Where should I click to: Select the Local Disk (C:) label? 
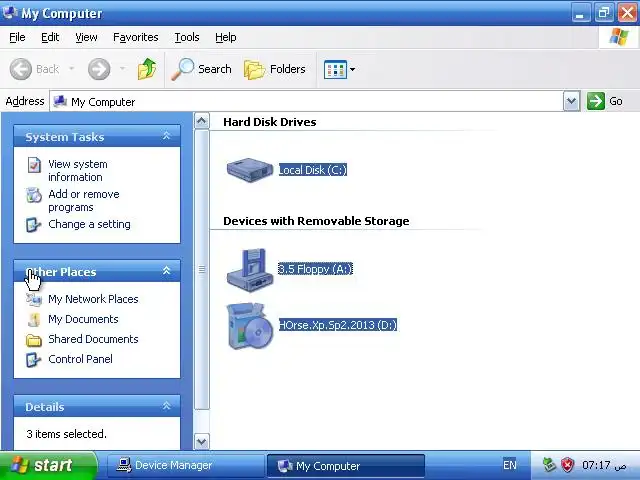313,170
